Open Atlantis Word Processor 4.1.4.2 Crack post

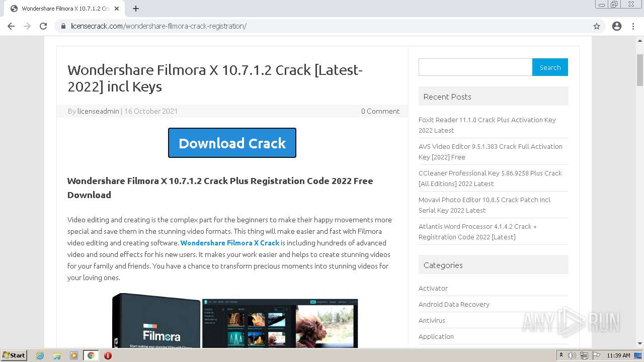click(x=477, y=231)
